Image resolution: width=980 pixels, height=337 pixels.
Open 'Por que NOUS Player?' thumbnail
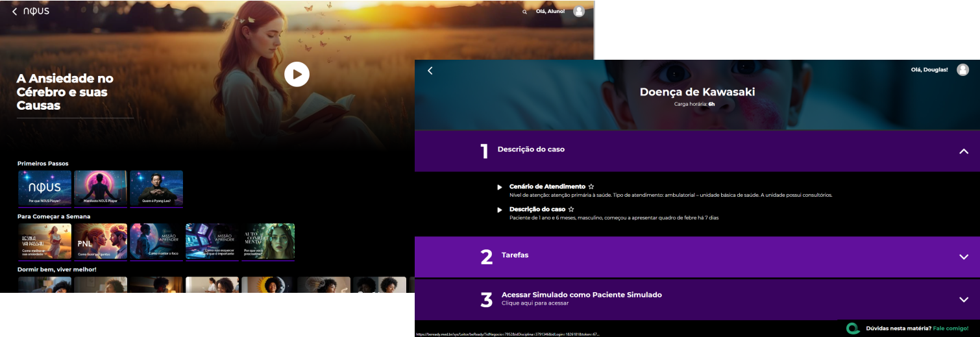[x=45, y=188]
